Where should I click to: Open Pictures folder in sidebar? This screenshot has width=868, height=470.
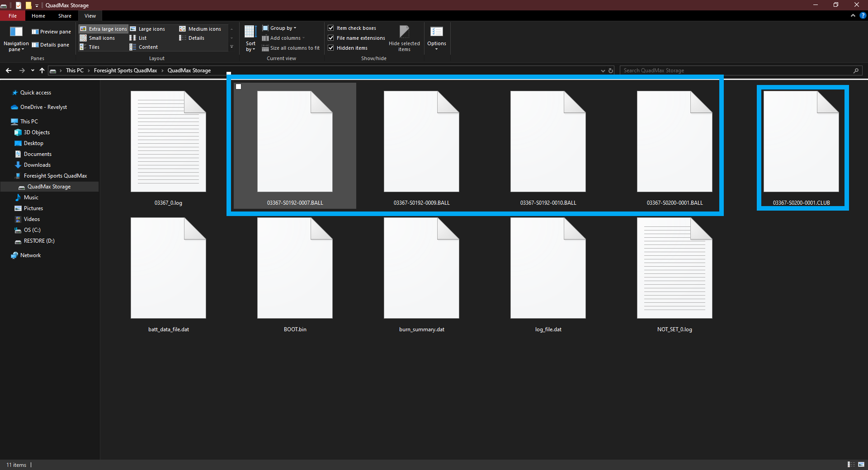coord(33,208)
